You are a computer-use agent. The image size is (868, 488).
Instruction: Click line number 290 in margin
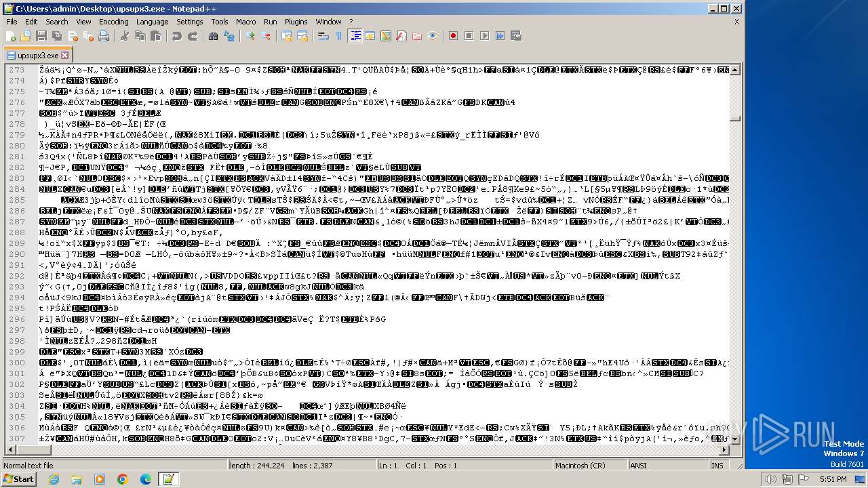[16, 254]
